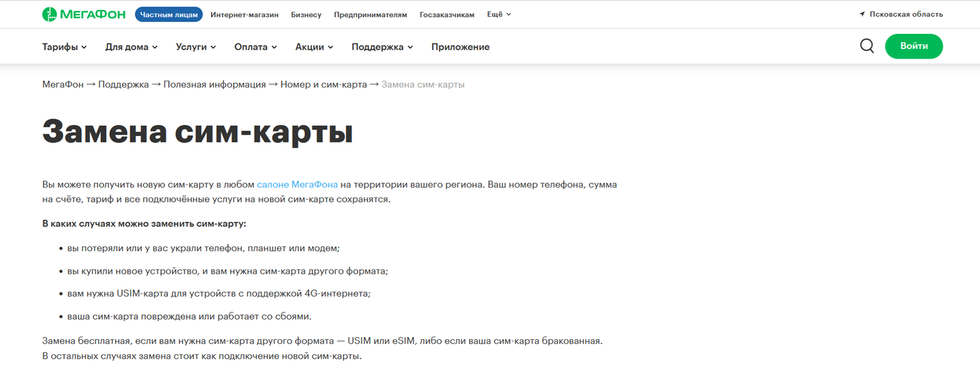Click the heading Замена сим-карты

click(x=198, y=131)
